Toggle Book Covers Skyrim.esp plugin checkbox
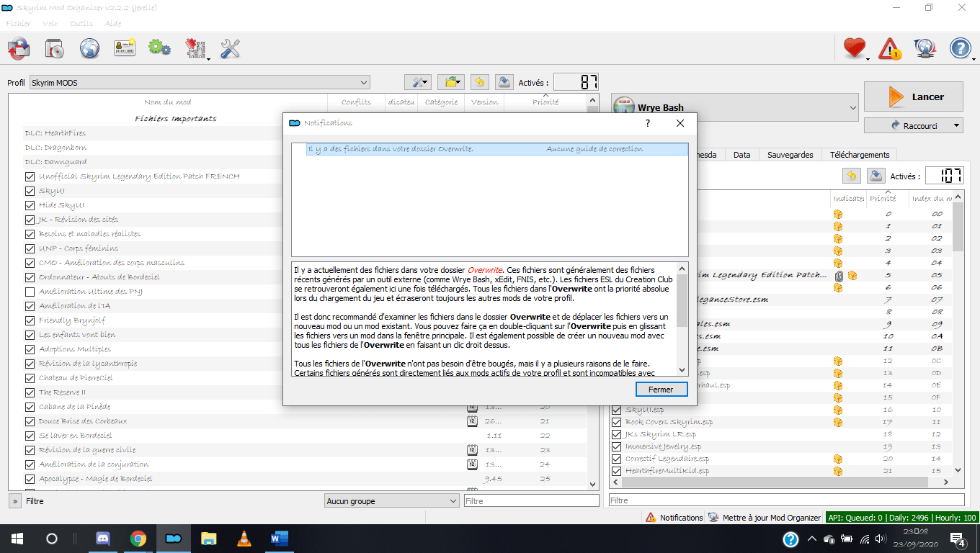Screen dimensions: 980x553 pos(617,422)
